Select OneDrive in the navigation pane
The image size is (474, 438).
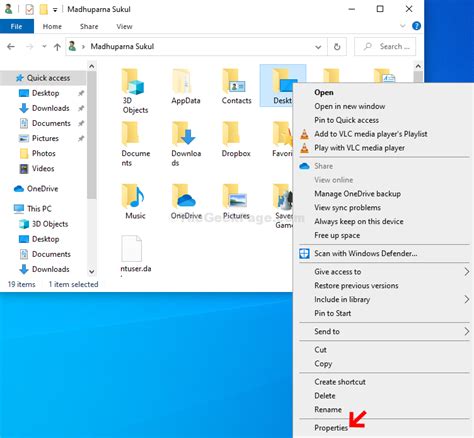coord(42,189)
